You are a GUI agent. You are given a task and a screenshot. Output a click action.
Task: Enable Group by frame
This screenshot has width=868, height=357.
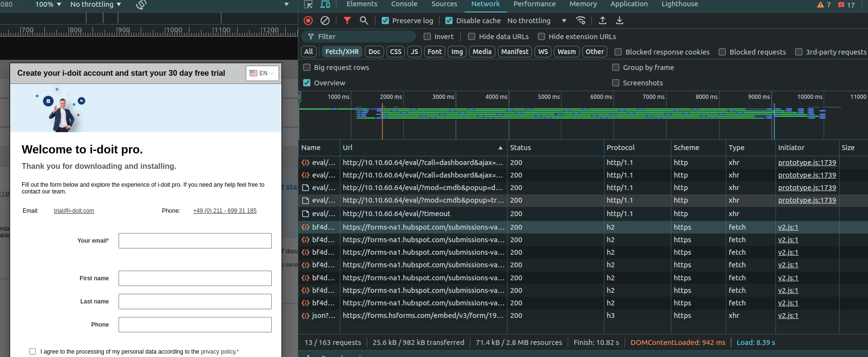pyautogui.click(x=615, y=68)
